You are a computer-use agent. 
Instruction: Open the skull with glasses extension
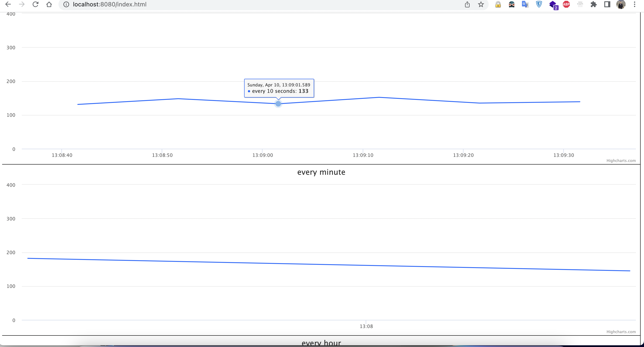click(x=512, y=4)
